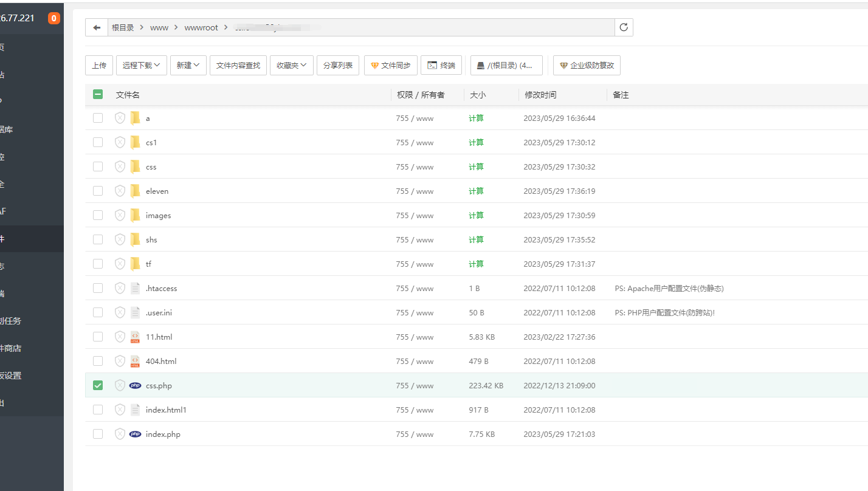Image resolution: width=868 pixels, height=491 pixels.
Task: Click 根目录 in the breadcrumb path
Action: coord(123,27)
